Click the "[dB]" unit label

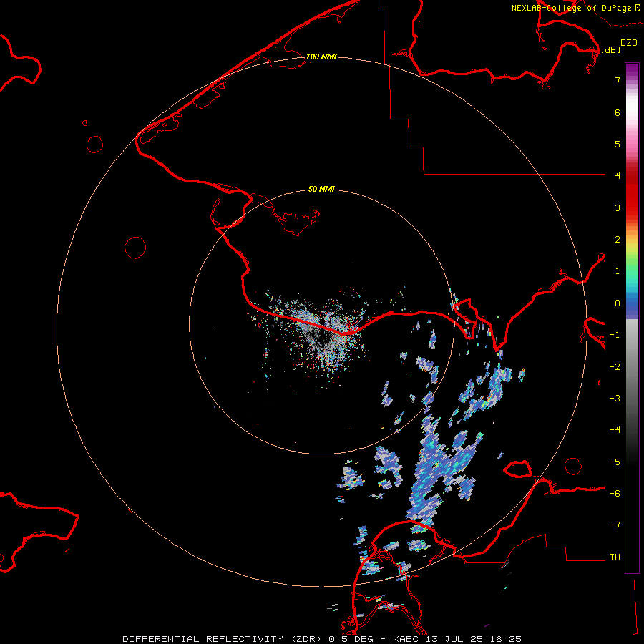611,49
